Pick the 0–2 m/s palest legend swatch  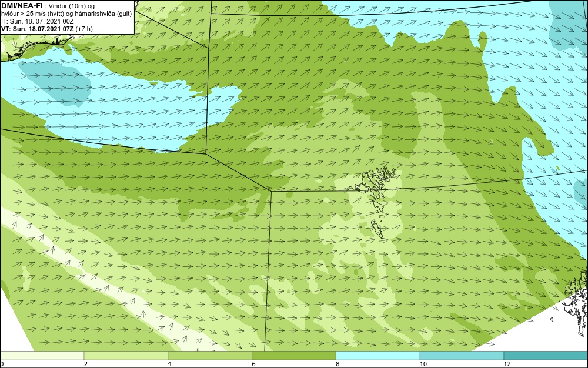pos(42,355)
